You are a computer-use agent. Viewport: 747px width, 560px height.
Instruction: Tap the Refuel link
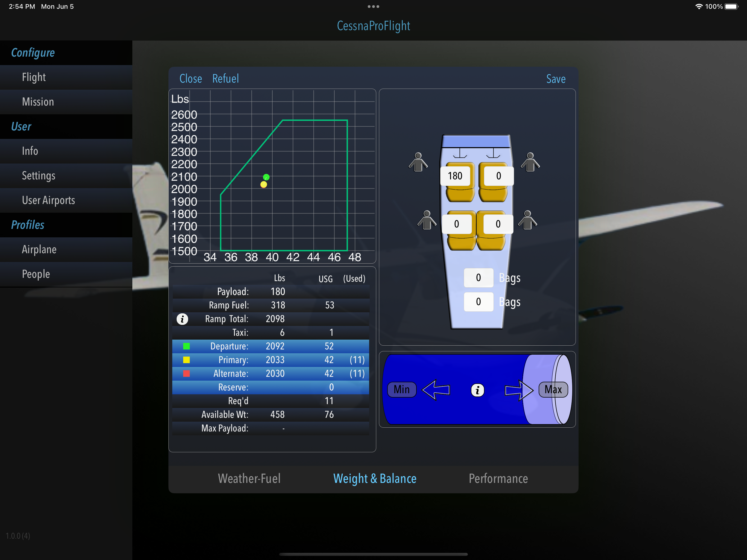(225, 79)
